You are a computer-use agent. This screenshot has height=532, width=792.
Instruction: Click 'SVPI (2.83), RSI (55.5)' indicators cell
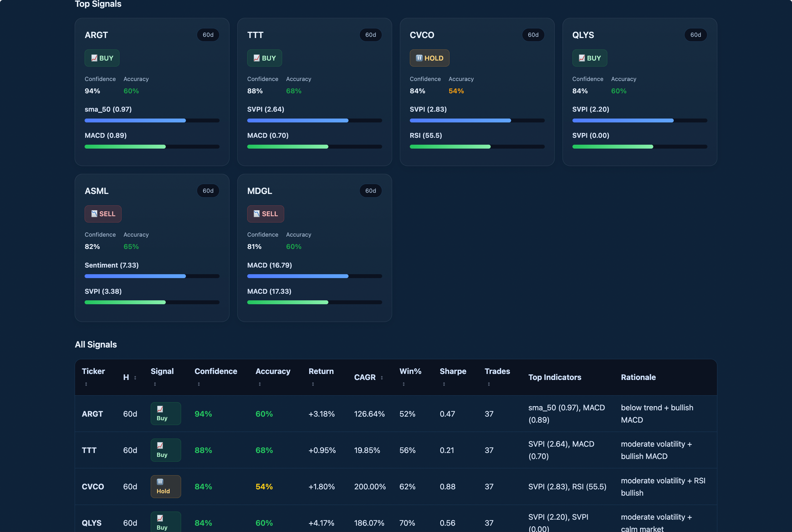tap(567, 487)
